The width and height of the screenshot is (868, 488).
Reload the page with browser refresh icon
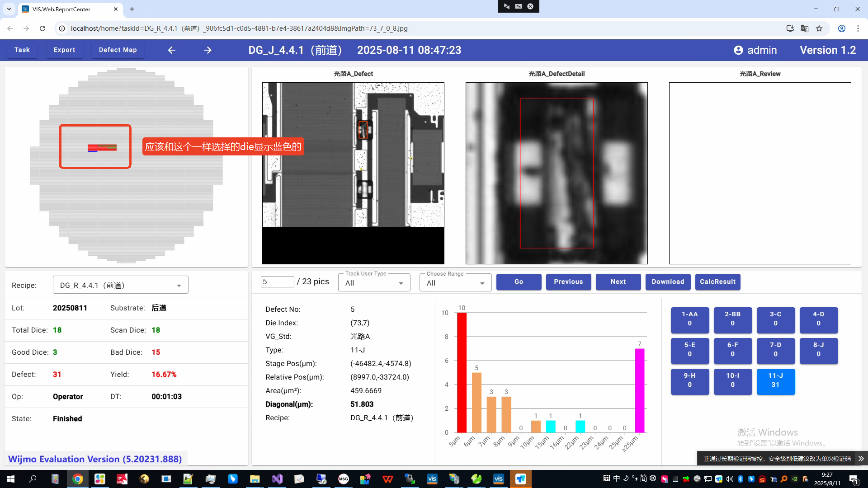tap(42, 28)
